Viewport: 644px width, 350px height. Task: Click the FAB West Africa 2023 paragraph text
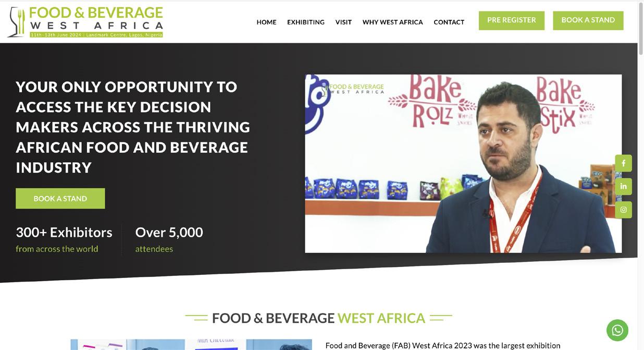pos(442,345)
